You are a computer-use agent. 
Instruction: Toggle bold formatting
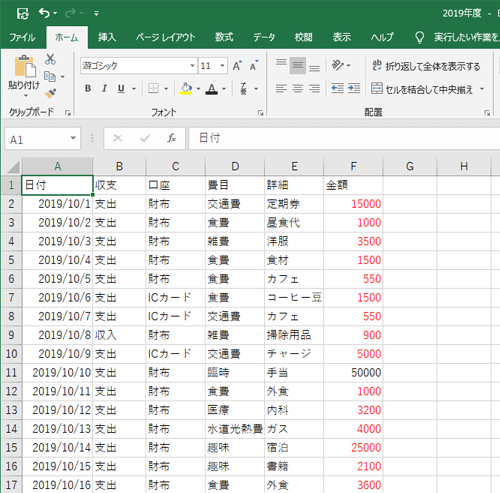pyautogui.click(x=88, y=89)
